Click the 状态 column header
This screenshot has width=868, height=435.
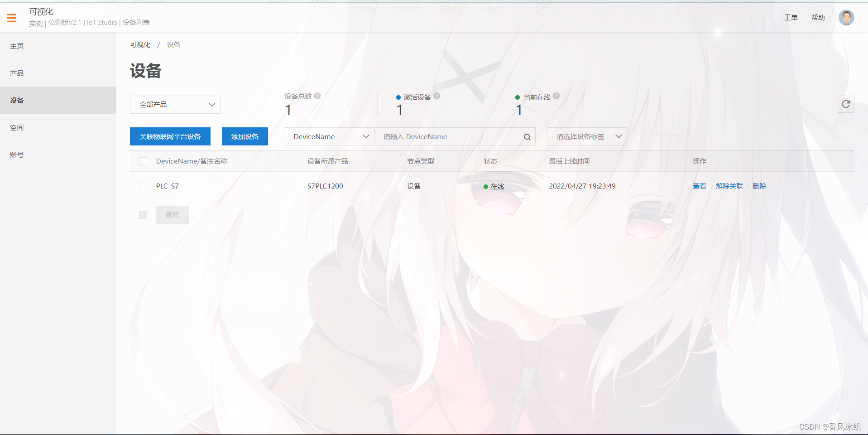coord(490,161)
